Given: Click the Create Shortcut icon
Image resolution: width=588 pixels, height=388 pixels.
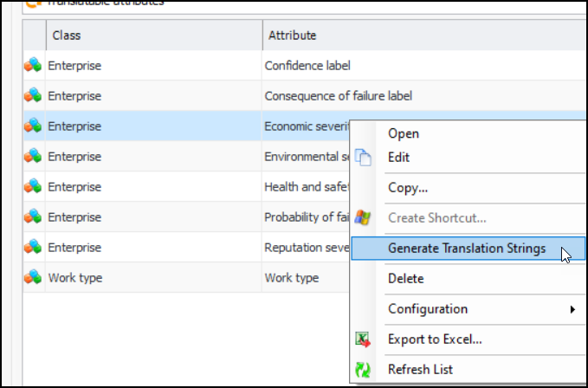Looking at the screenshot, I should coord(364,218).
